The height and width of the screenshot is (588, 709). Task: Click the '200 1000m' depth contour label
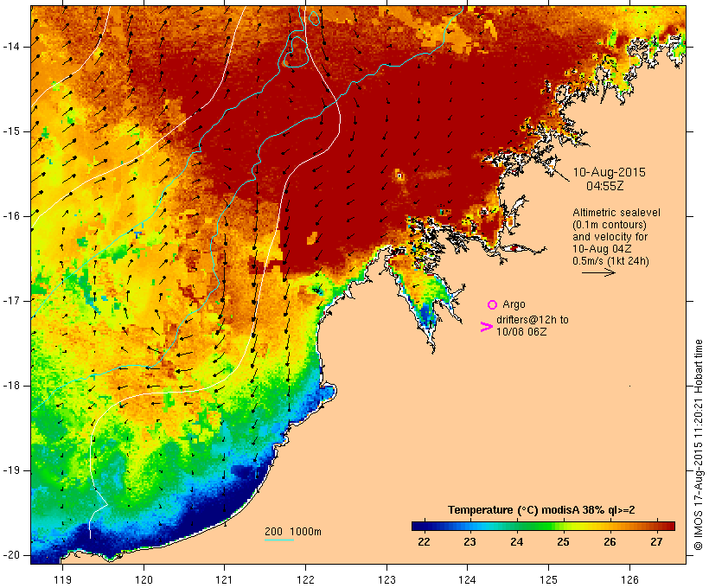(293, 532)
